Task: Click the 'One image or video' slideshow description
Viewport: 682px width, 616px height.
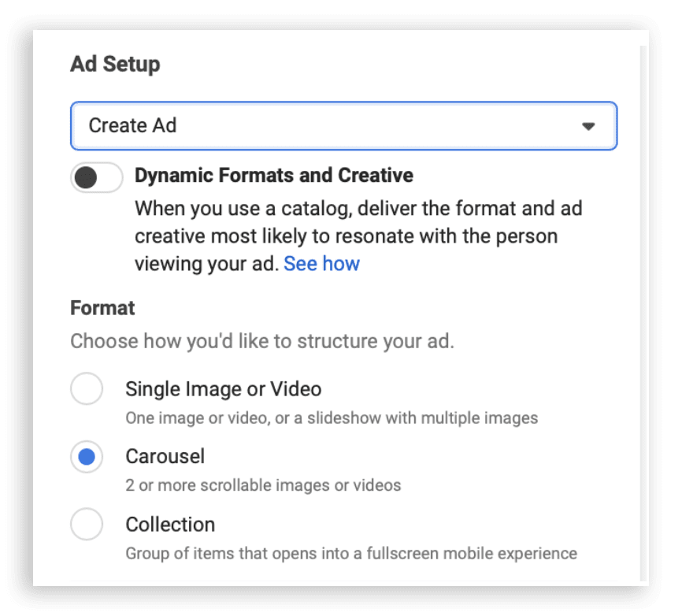Action: point(331,417)
